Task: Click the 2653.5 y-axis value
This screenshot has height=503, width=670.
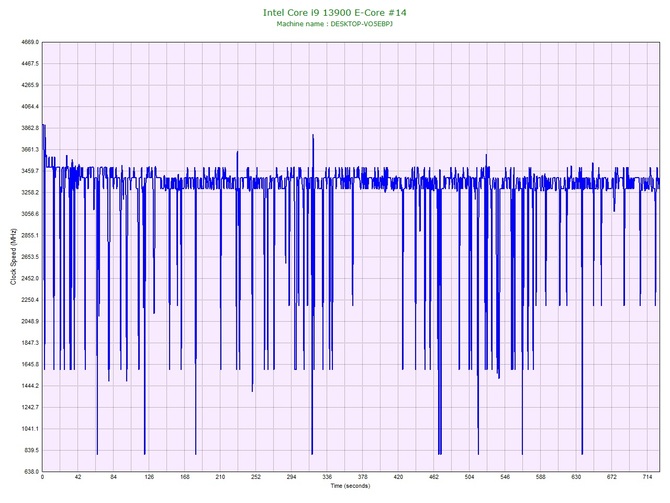Action: (30, 257)
